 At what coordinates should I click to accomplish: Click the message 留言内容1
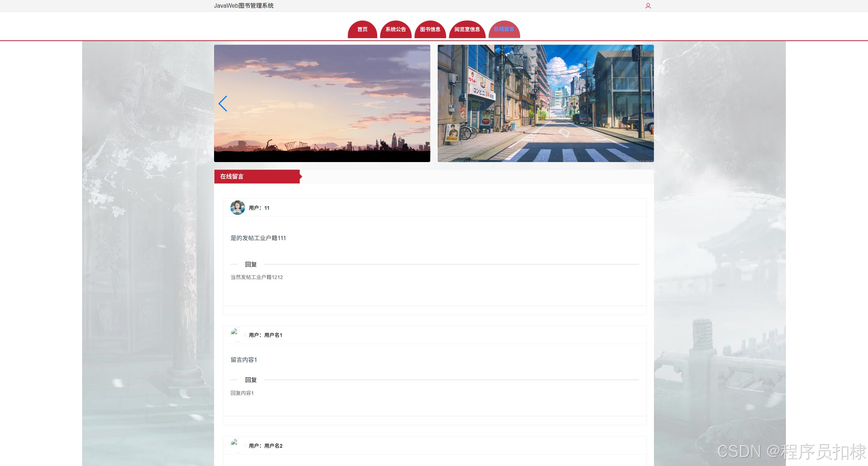(244, 360)
